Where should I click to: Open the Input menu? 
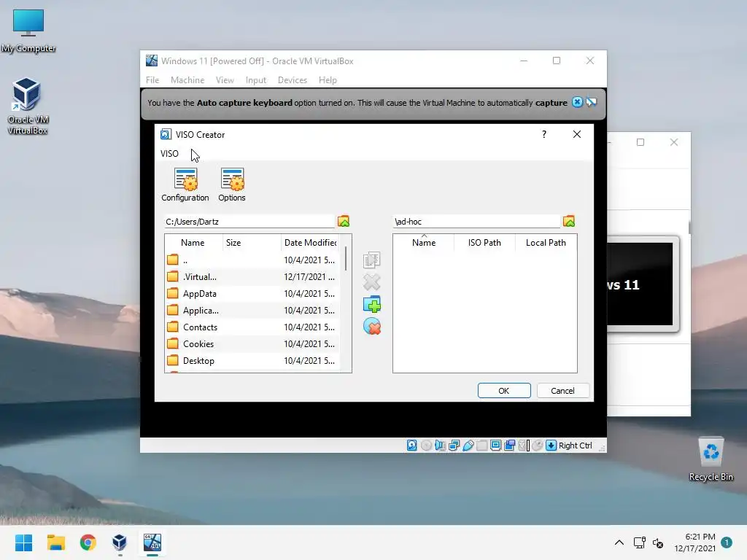[x=256, y=80]
